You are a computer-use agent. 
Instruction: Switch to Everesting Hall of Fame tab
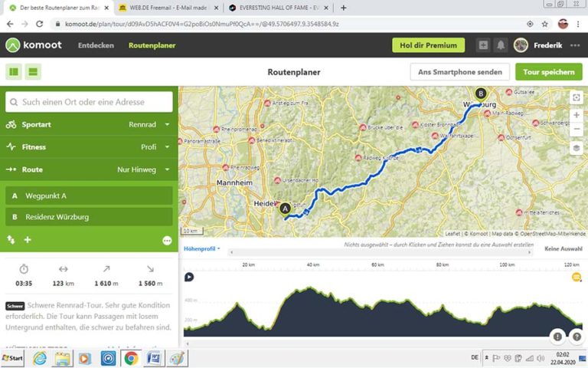pos(279,8)
